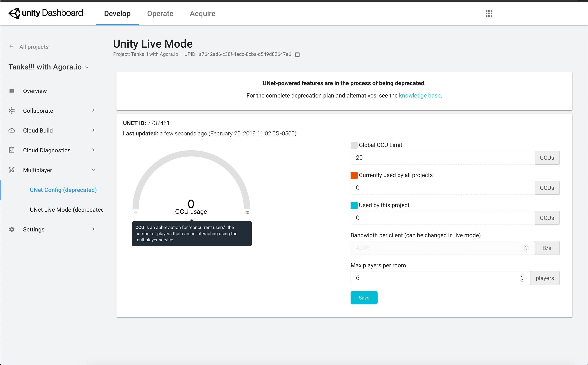Click the Cloud Diagnostics clipboard icon

click(x=12, y=150)
